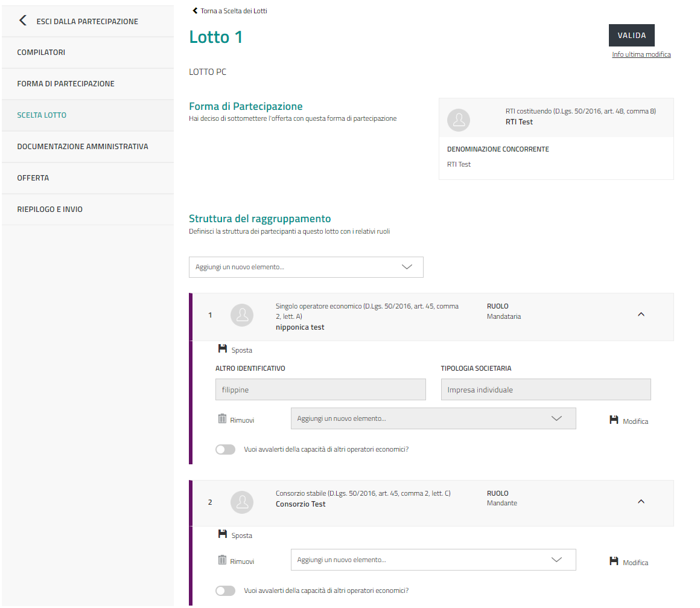This screenshot has height=608, width=700.
Task: Open the top Aggiungi un nuovo elemento dropdown
Action: click(x=306, y=267)
